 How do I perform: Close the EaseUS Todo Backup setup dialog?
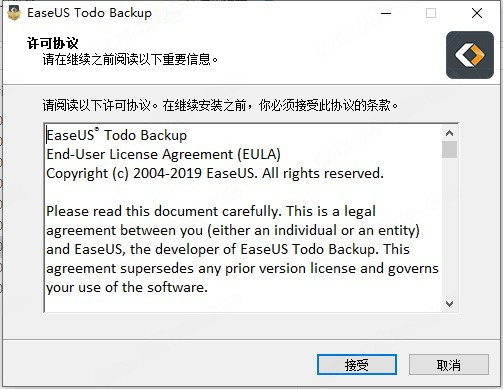[477, 13]
